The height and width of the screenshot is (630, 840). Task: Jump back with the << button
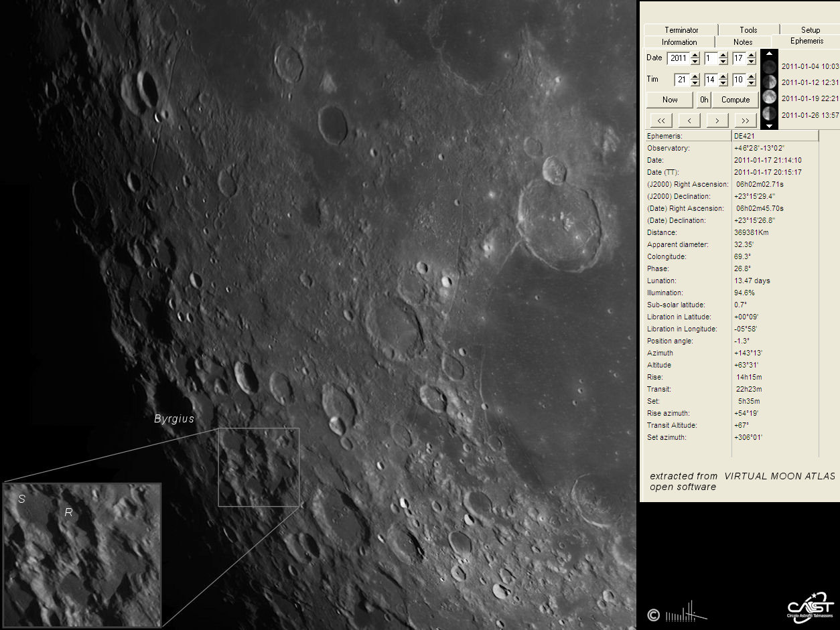pyautogui.click(x=660, y=121)
